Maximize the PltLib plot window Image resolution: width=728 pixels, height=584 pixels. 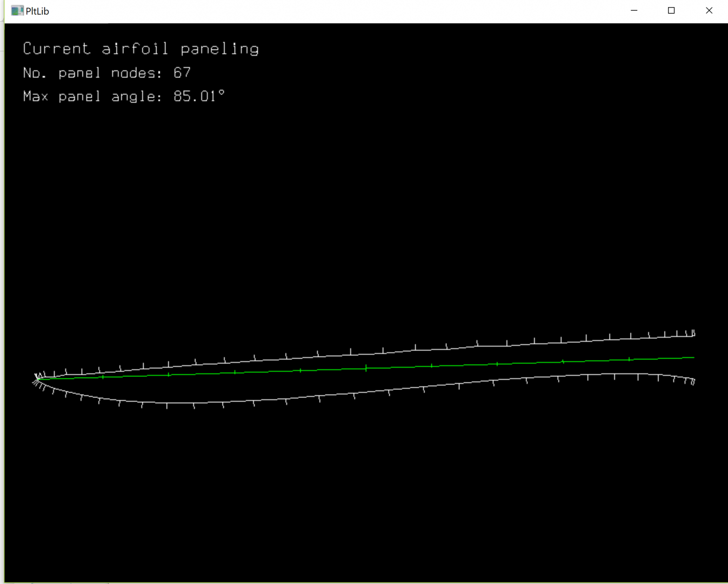[x=671, y=11]
